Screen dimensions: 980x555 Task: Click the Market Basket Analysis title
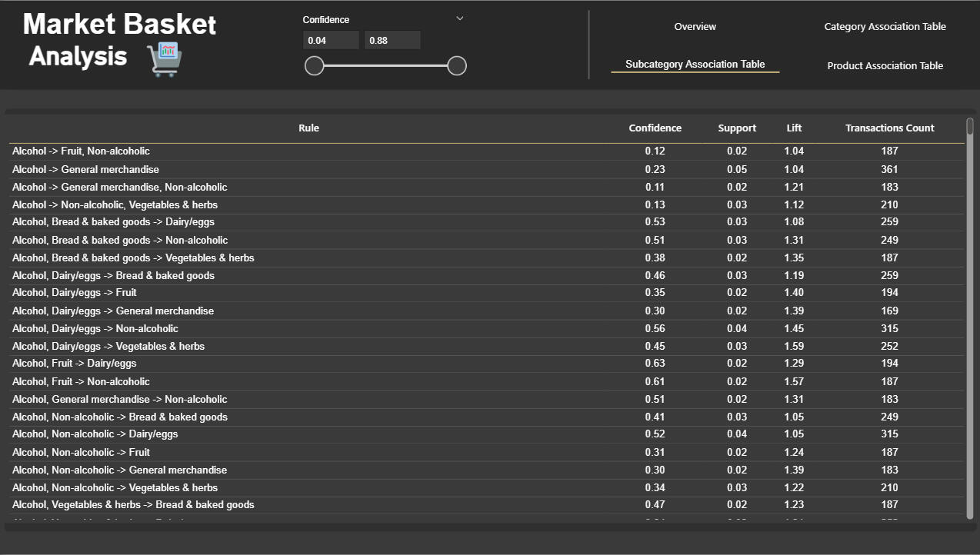[x=119, y=40]
